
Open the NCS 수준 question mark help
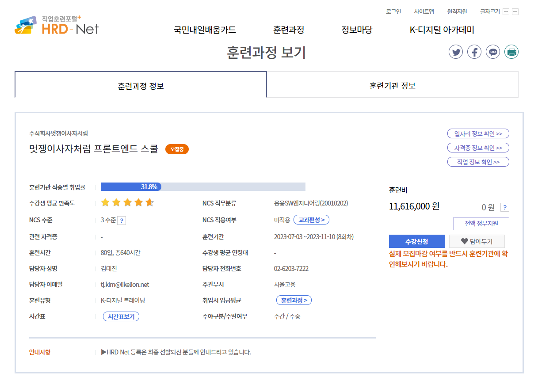(x=122, y=221)
